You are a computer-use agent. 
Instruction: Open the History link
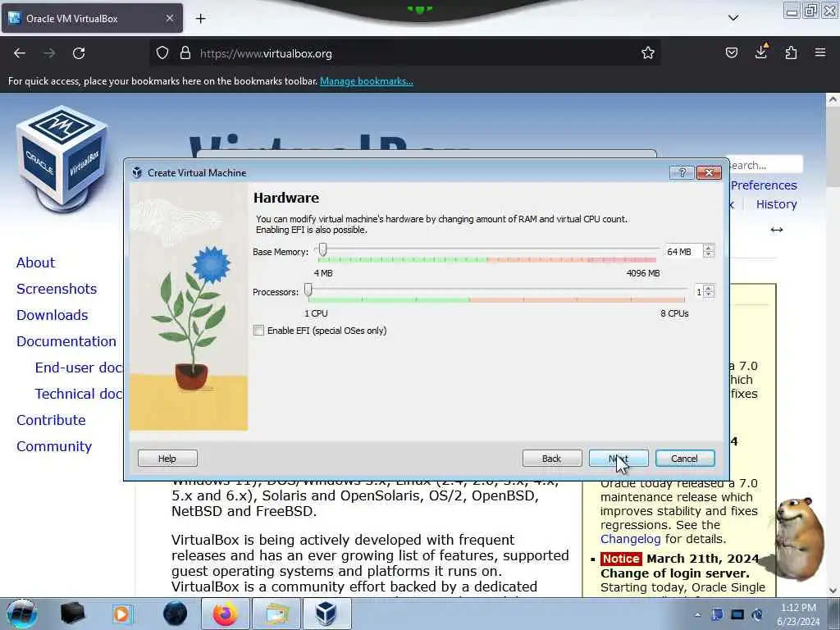[776, 204]
